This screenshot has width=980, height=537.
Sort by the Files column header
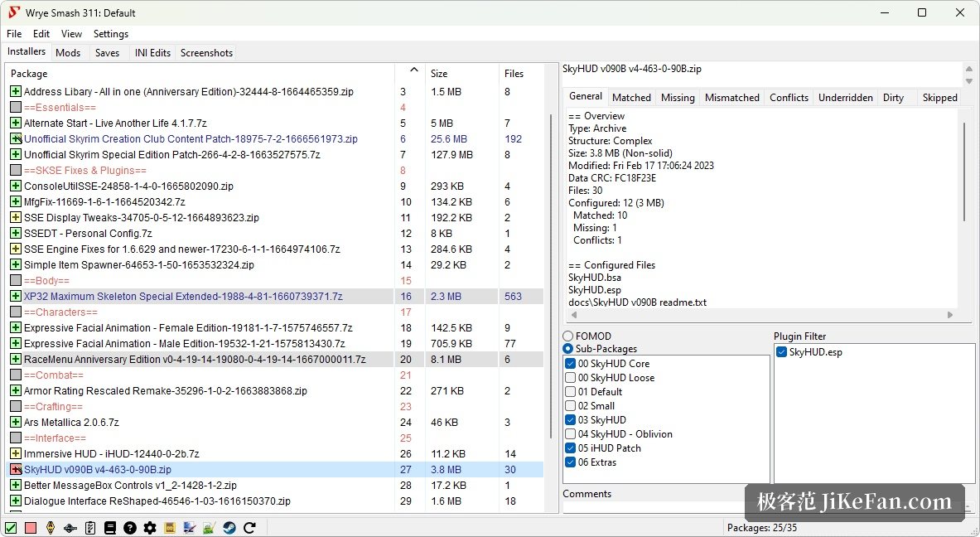click(x=520, y=73)
